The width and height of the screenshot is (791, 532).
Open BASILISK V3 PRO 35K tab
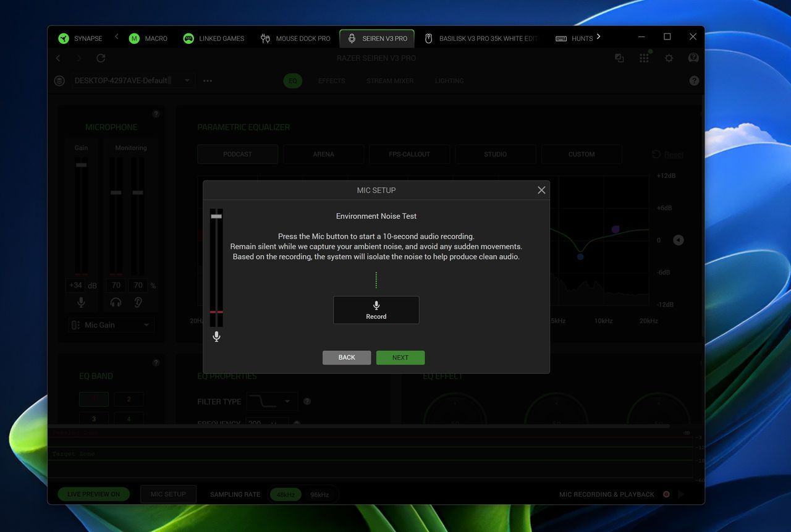[x=481, y=38]
